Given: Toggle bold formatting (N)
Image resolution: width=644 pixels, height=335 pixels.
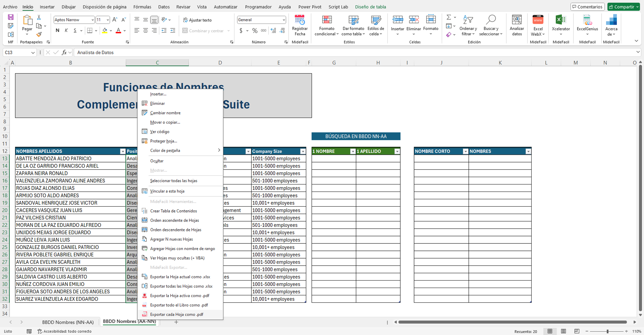Looking at the screenshot, I should point(57,31).
